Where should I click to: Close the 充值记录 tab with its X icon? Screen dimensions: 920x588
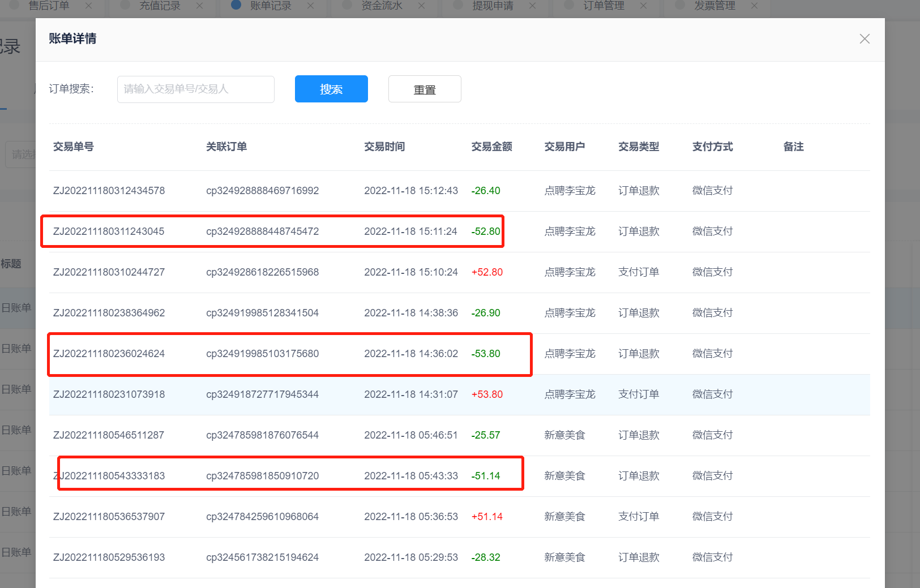[x=199, y=6]
